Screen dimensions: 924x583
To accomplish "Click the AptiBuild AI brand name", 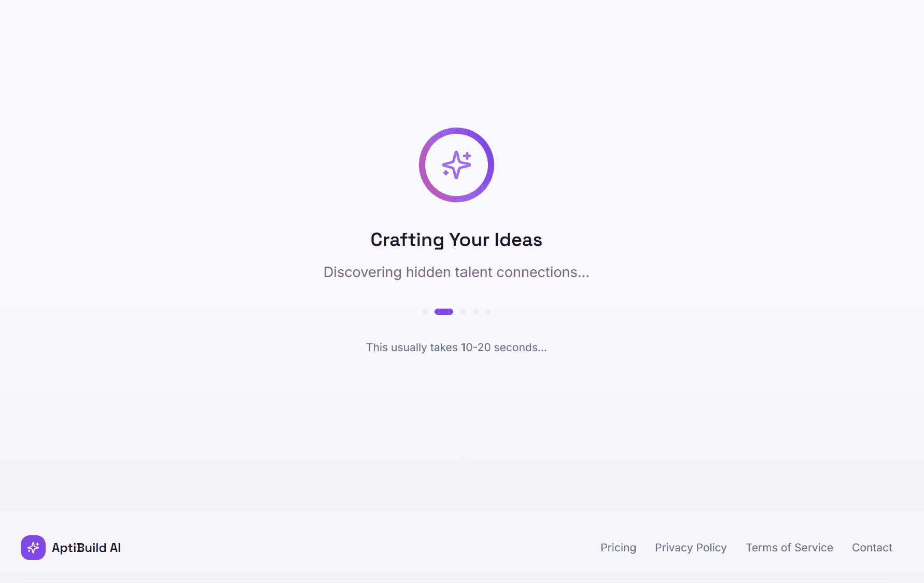I will click(x=87, y=547).
